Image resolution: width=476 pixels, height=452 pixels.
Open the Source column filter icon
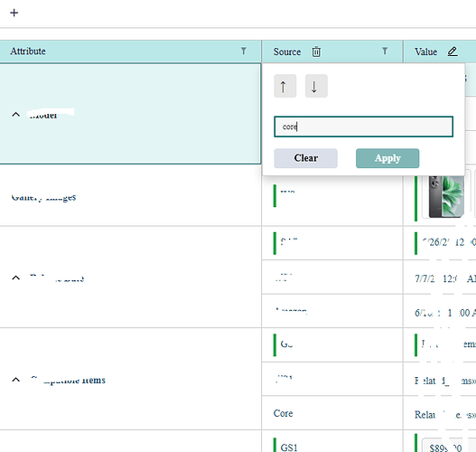[385, 51]
